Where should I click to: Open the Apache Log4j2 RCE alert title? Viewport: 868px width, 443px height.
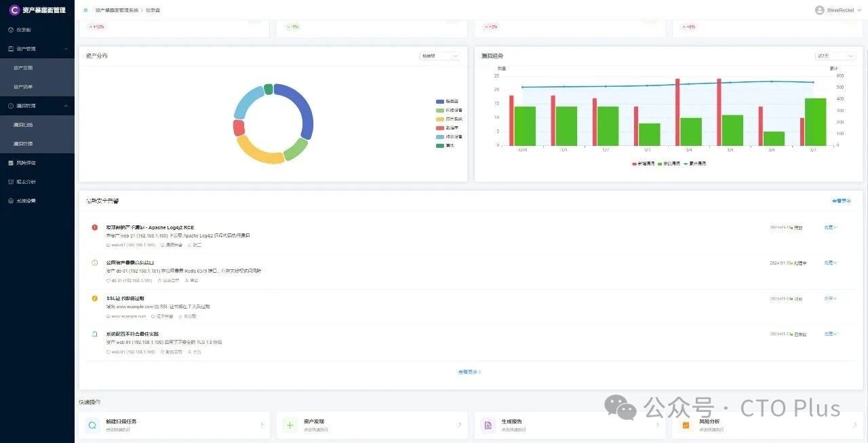(150, 227)
